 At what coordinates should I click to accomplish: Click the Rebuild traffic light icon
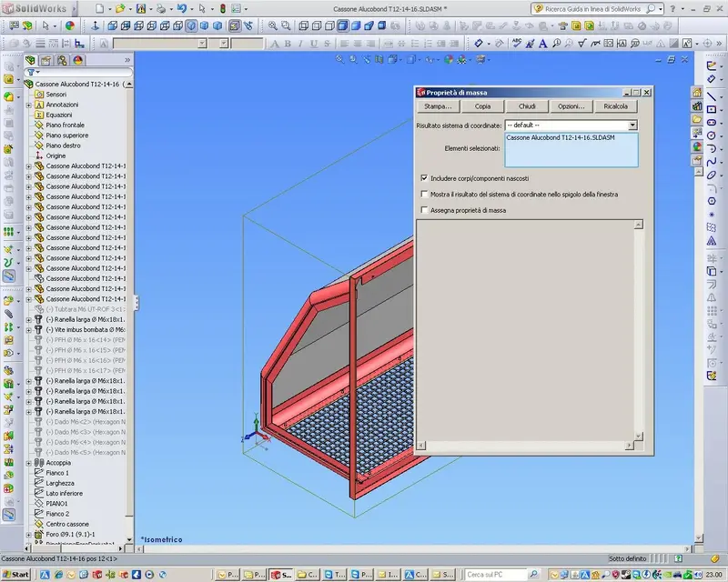click(223, 8)
